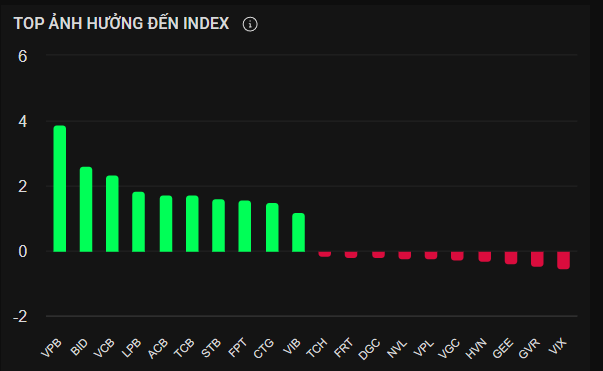The height and width of the screenshot is (371, 603).
Task: Click the red HVN bar
Action: (x=485, y=257)
